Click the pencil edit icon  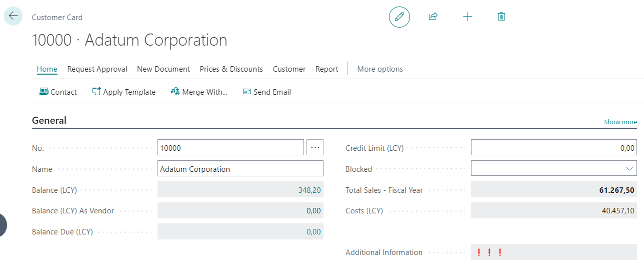click(399, 17)
